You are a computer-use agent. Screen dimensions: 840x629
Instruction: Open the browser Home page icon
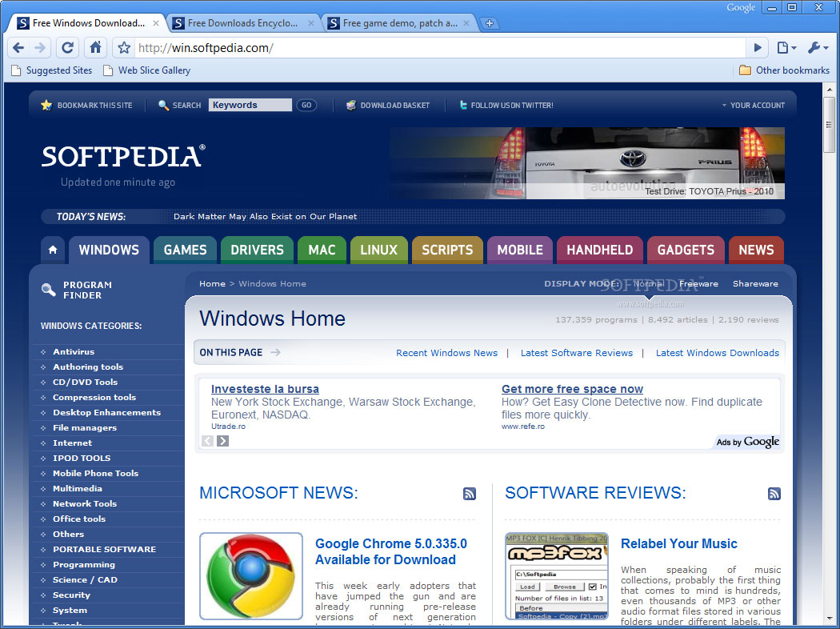point(95,48)
